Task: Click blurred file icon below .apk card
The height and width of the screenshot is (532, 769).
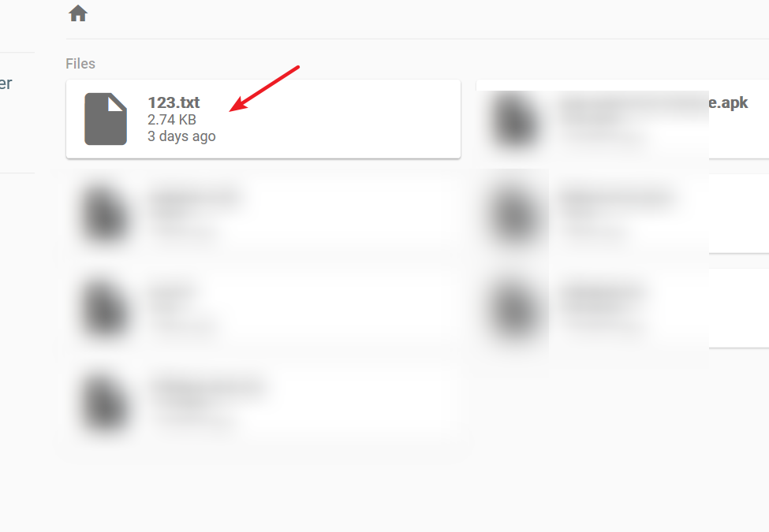Action: tap(515, 214)
